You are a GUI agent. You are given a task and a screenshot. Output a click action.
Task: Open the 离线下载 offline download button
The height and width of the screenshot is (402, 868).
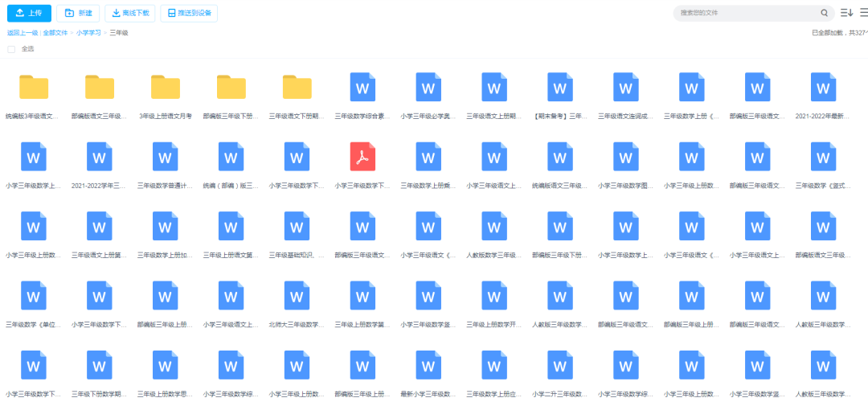(x=130, y=13)
